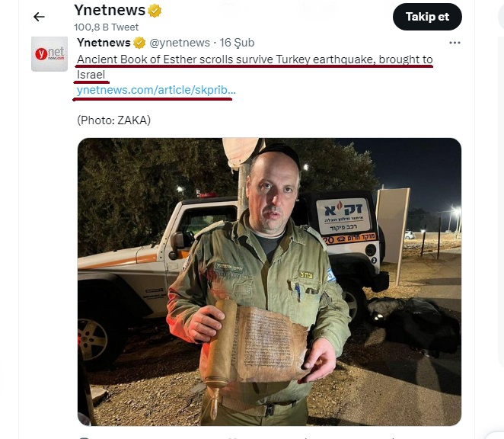Click the @ynetnews handle
This screenshot has width=504, height=439.
[x=180, y=43]
